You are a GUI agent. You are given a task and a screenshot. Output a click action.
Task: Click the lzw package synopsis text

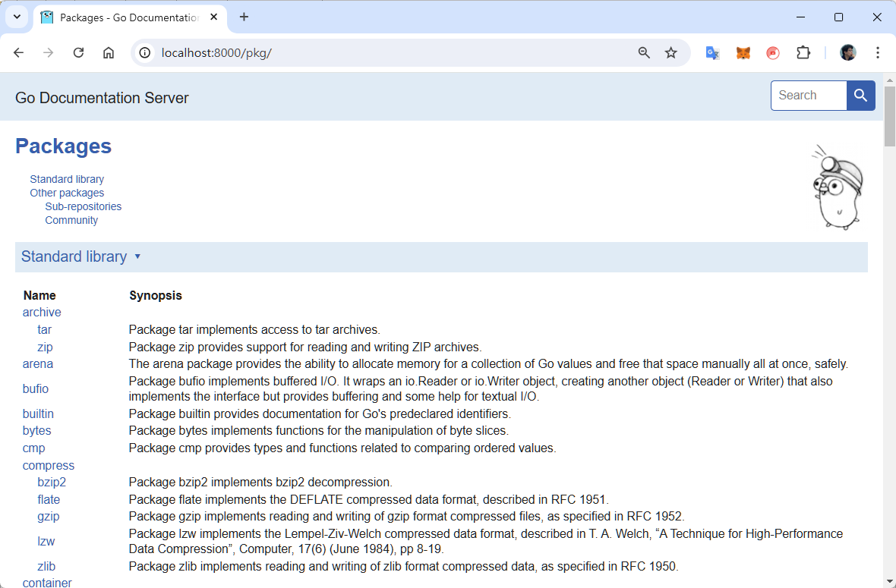(x=486, y=541)
